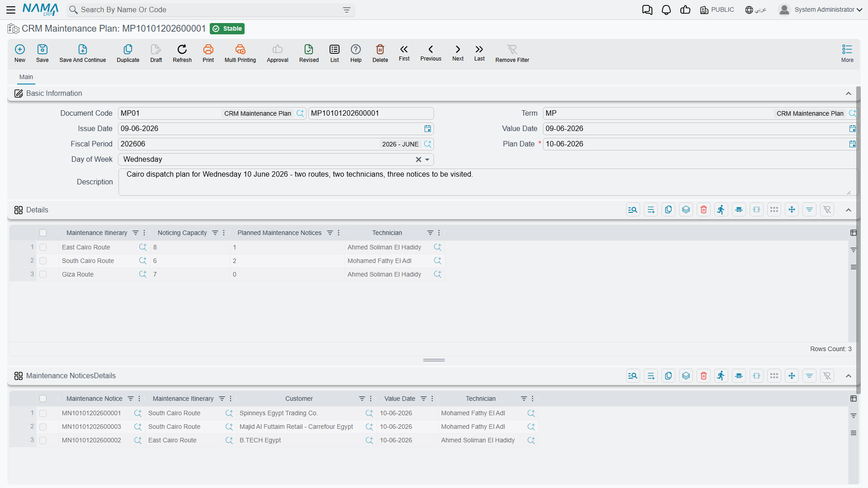Image resolution: width=868 pixels, height=488 pixels.
Task: Delete selected row in Details grid
Action: pos(704,210)
